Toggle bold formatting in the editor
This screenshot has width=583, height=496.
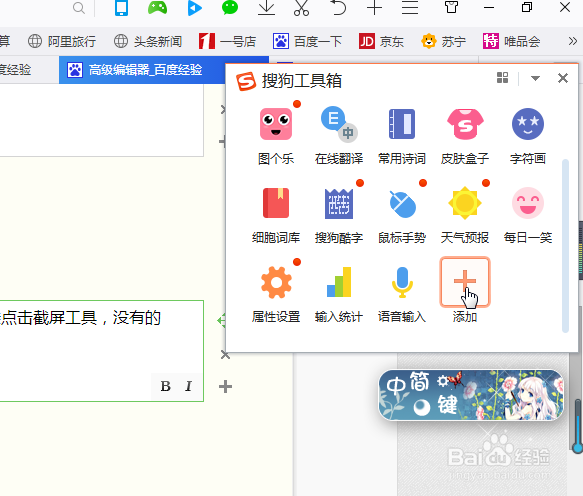click(165, 386)
